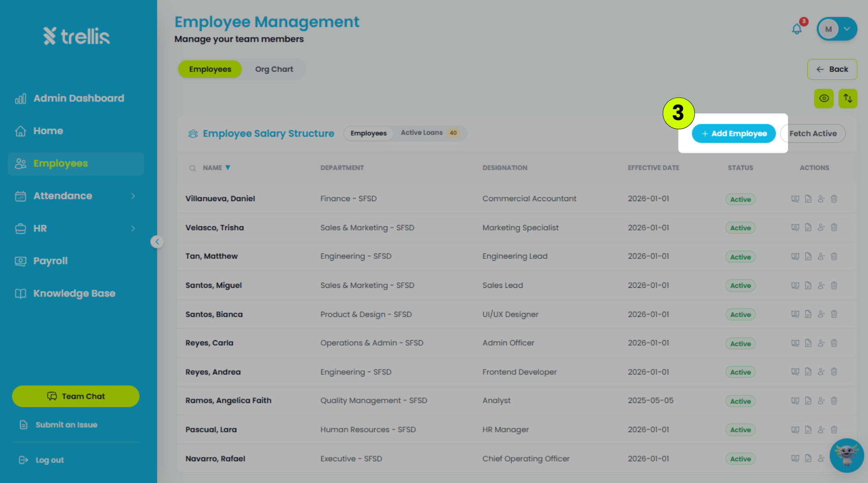Open the notifications bell

[x=797, y=29]
